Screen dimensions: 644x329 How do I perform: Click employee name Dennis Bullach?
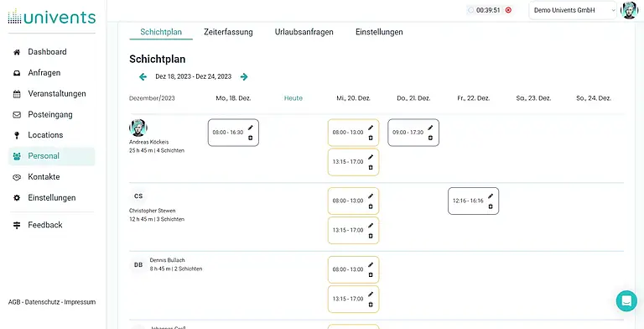(167, 260)
